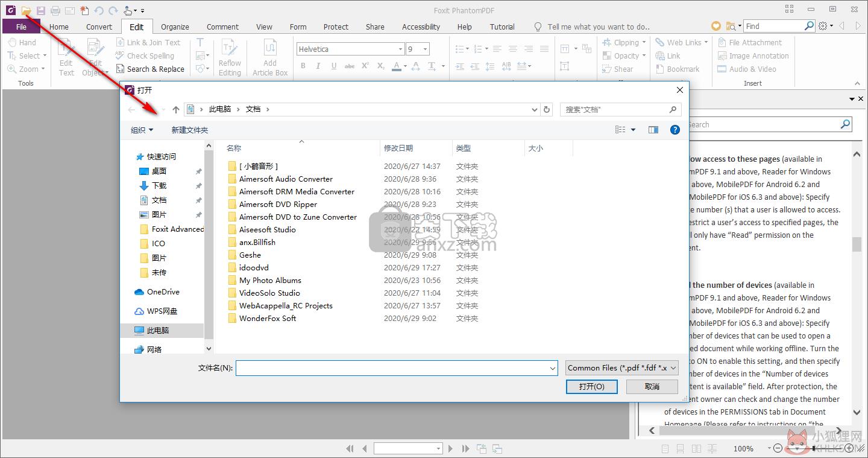
Task: Click File Attachment in Insert group
Action: (749, 42)
